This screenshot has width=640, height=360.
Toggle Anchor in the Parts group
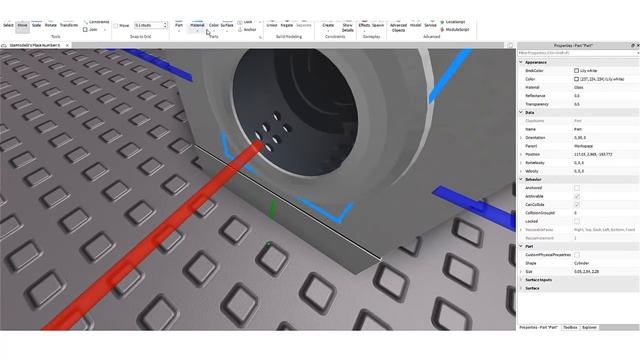click(x=247, y=30)
